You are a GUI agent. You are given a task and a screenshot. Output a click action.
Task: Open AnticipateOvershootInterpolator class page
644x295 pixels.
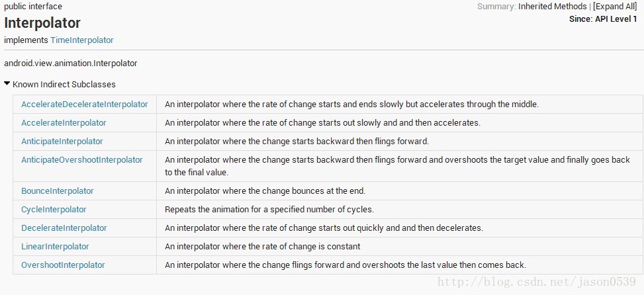click(82, 160)
